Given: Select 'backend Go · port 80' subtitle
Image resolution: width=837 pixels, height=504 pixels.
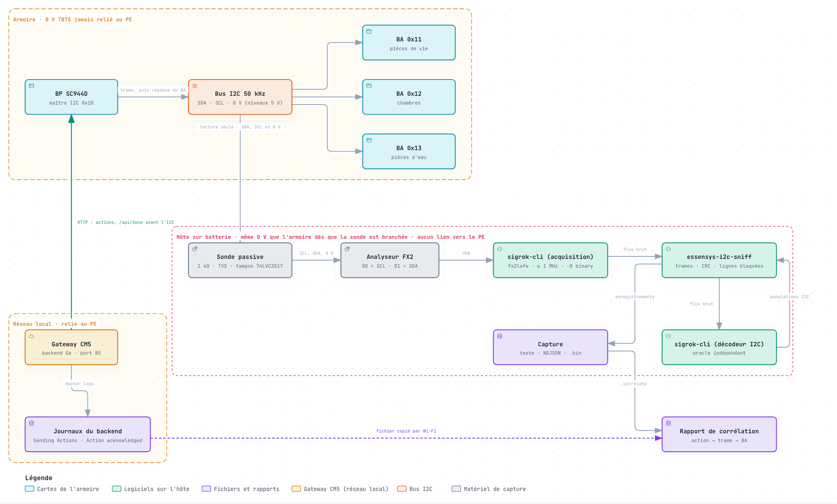Looking at the screenshot, I should point(71,353).
